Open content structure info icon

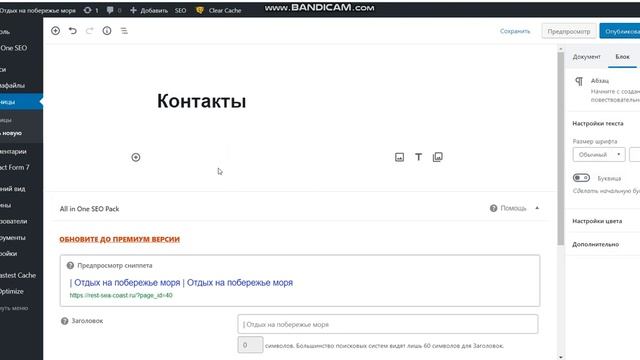pyautogui.click(x=107, y=31)
